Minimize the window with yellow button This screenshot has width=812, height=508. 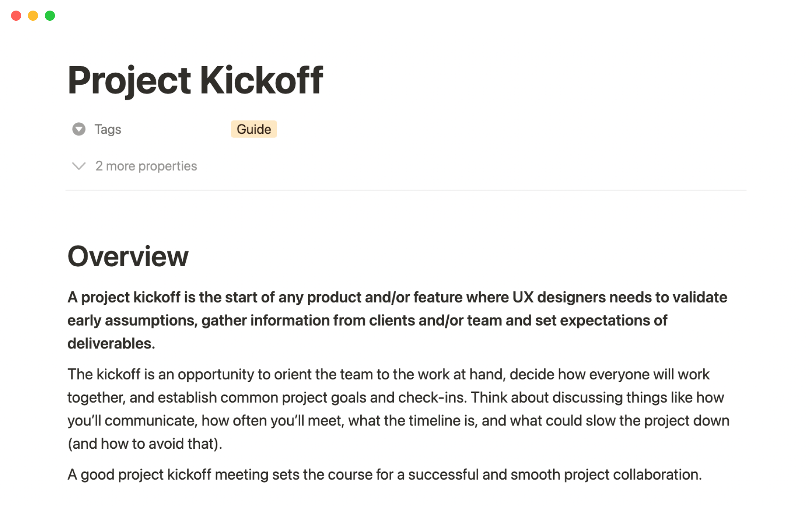coord(33,16)
